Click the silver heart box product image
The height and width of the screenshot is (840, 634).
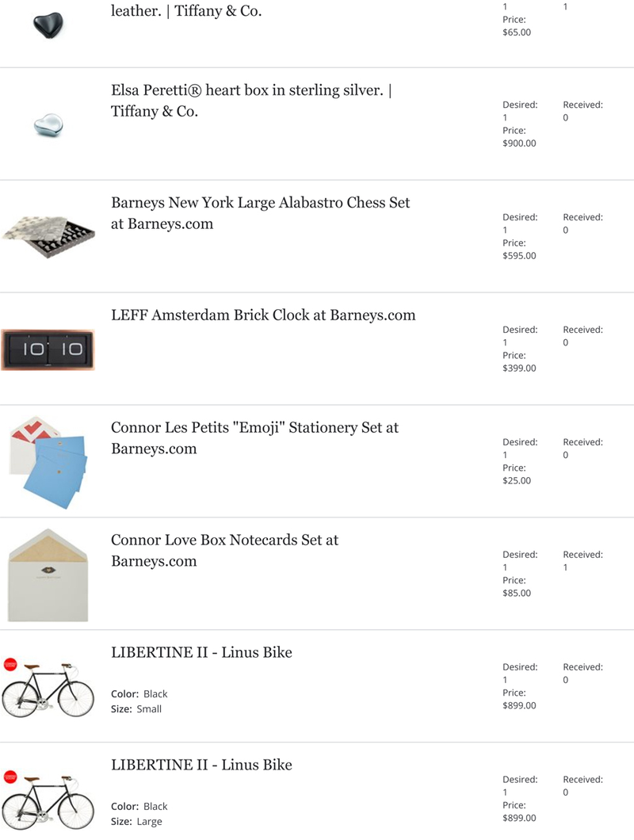(48, 125)
